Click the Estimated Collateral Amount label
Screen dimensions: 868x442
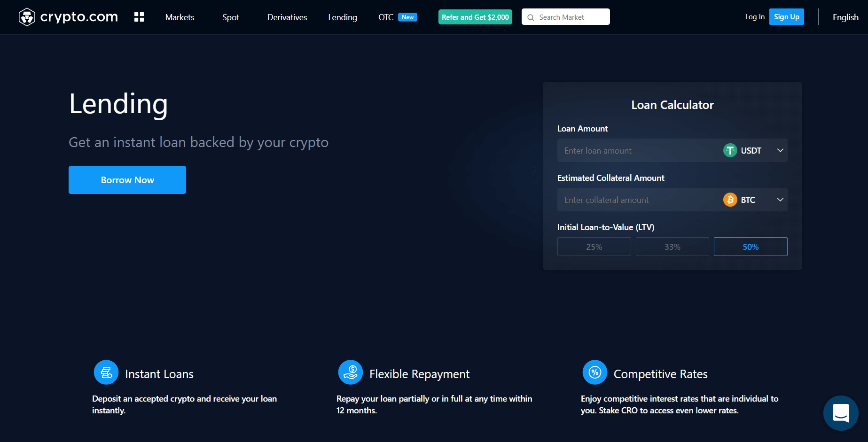pyautogui.click(x=611, y=178)
